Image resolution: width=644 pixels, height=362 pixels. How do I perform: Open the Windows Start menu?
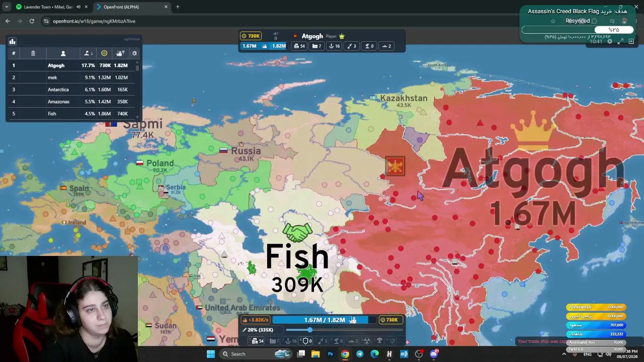point(211,354)
